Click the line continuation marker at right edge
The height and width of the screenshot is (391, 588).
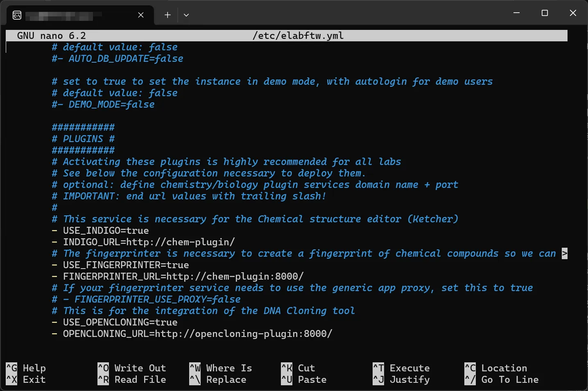pyautogui.click(x=564, y=253)
